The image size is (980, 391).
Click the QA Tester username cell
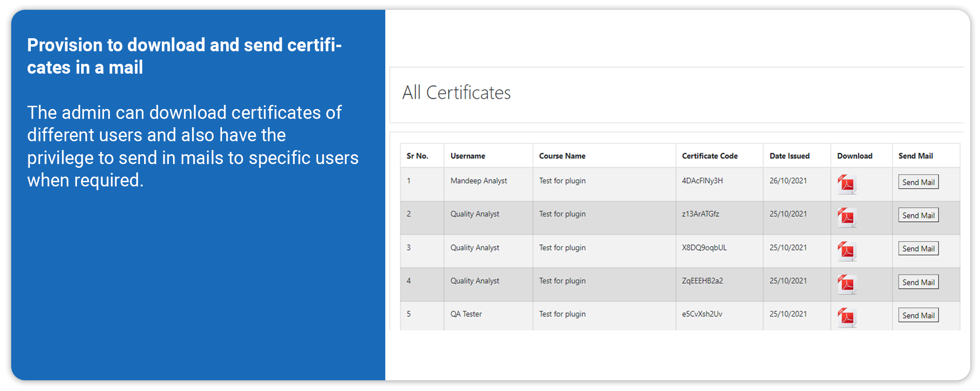pyautogui.click(x=466, y=314)
